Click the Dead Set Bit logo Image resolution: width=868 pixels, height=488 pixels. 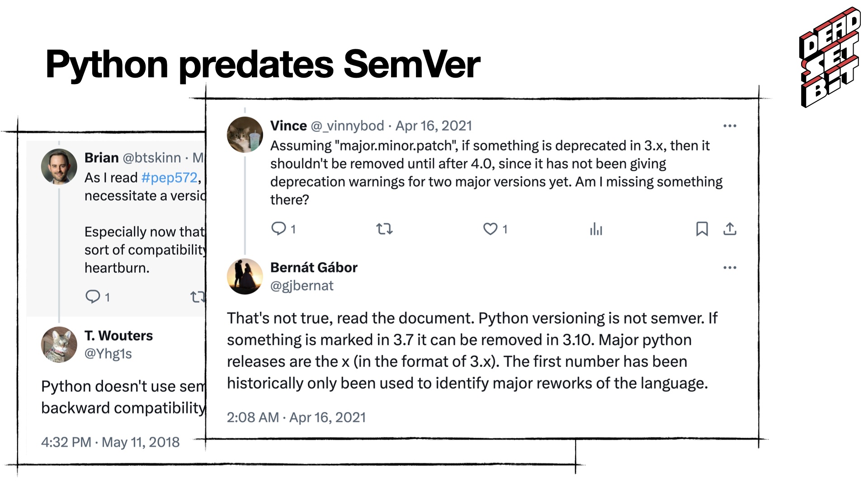coord(830,57)
